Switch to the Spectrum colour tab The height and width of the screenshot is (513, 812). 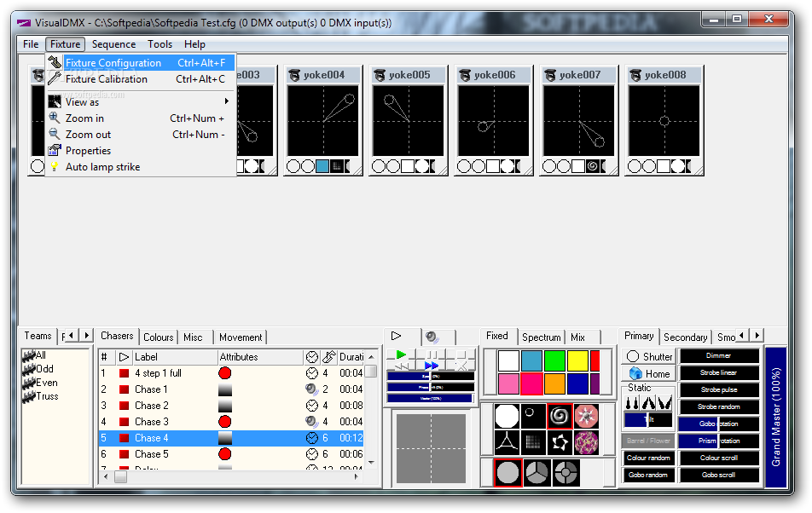coord(541,337)
